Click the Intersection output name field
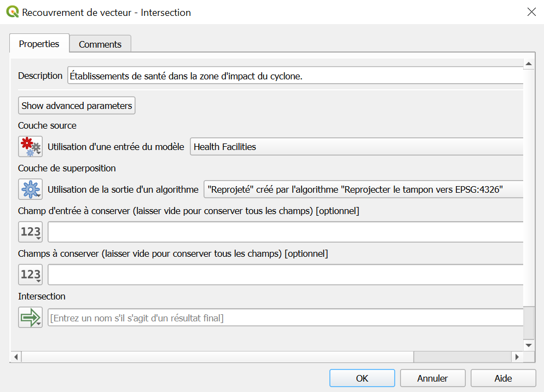544x392 pixels. [285, 318]
